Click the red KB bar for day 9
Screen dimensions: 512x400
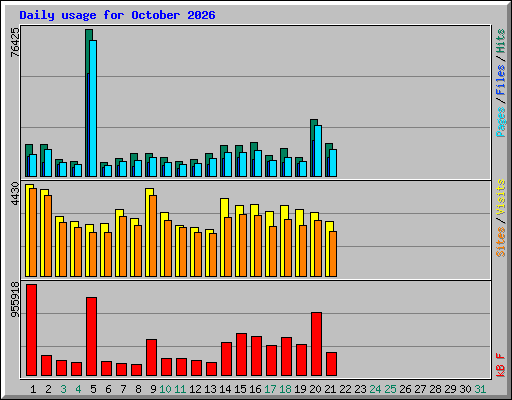151,357
